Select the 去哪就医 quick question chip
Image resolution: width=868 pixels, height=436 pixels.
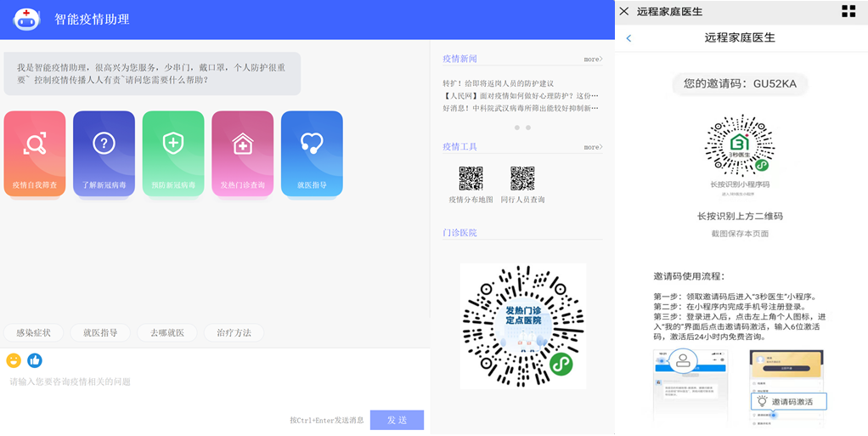pyautogui.click(x=167, y=333)
